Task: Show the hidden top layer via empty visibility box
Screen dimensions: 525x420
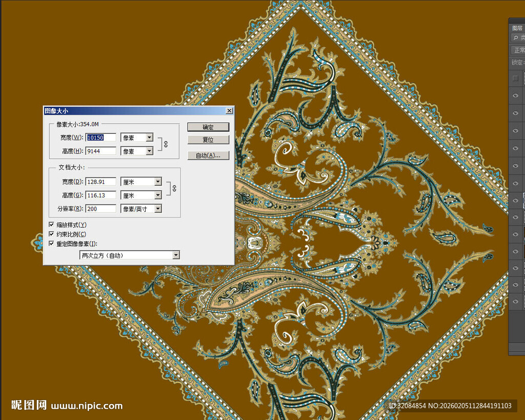Action: pyautogui.click(x=515, y=78)
